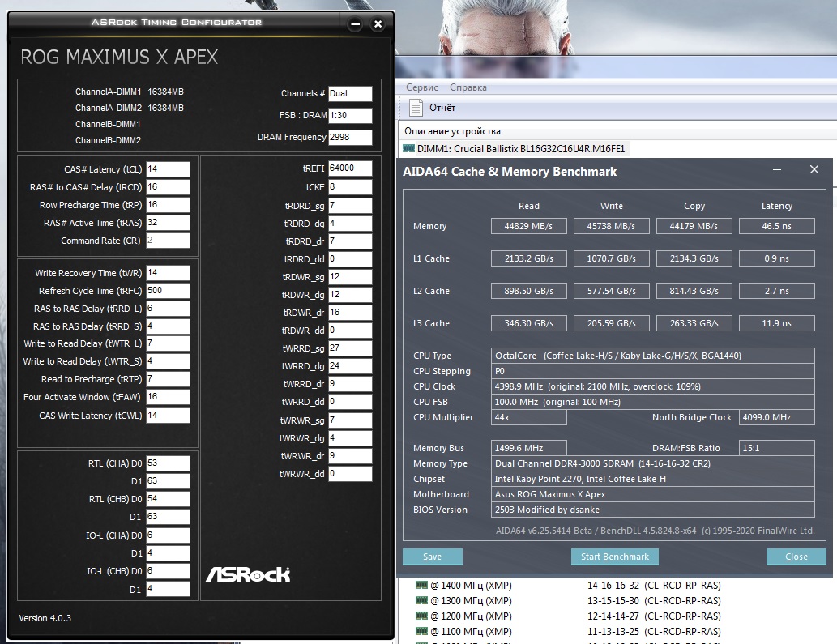Minimize the AIDA64 Cache & Memory Benchmark dialog

coord(777,169)
